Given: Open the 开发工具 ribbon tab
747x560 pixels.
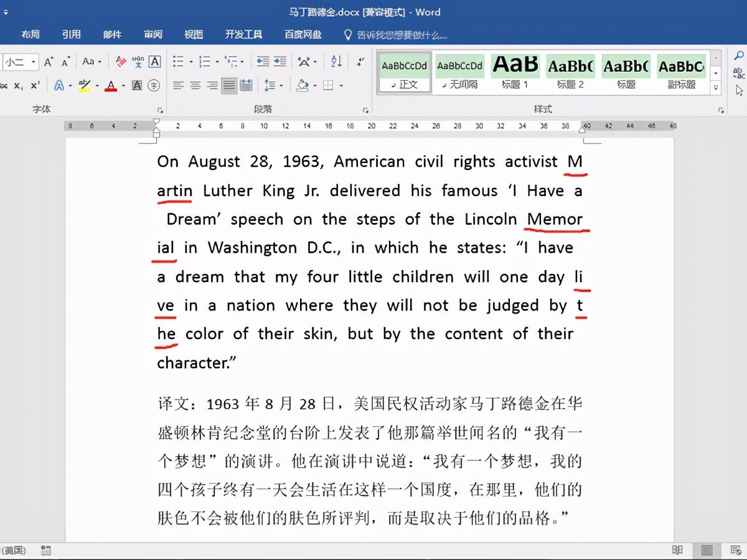Looking at the screenshot, I should pyautogui.click(x=243, y=34).
